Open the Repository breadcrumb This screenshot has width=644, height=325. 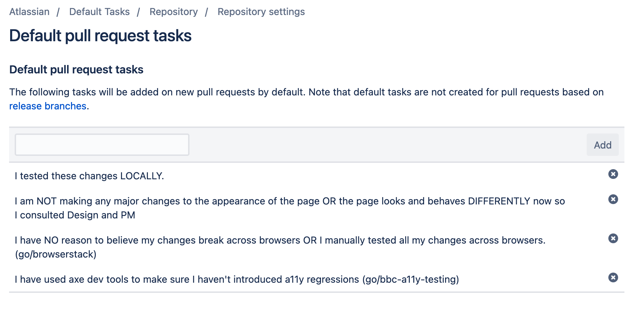tap(173, 12)
